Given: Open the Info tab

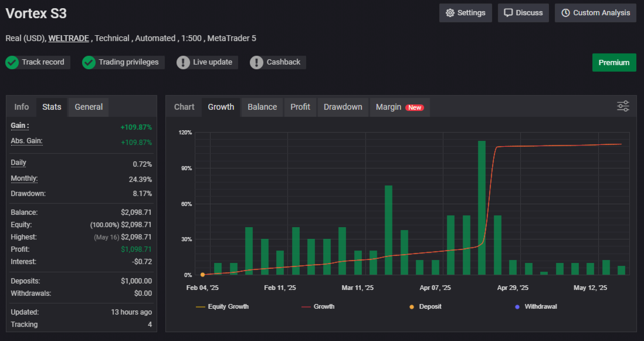Looking at the screenshot, I should pos(21,107).
